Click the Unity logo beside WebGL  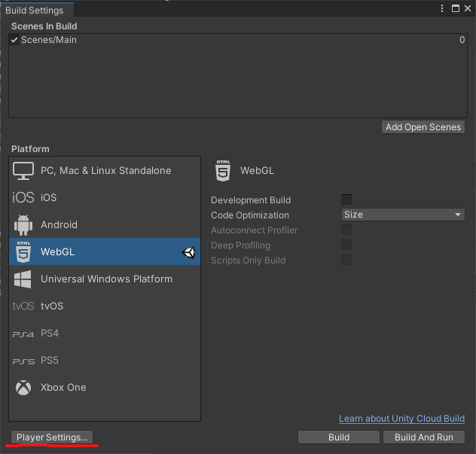[188, 252]
